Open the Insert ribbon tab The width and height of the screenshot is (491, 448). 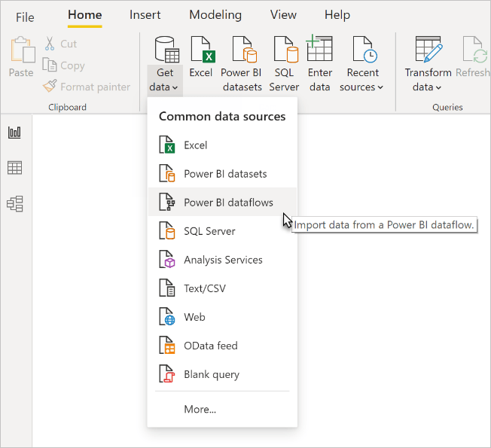coord(145,15)
